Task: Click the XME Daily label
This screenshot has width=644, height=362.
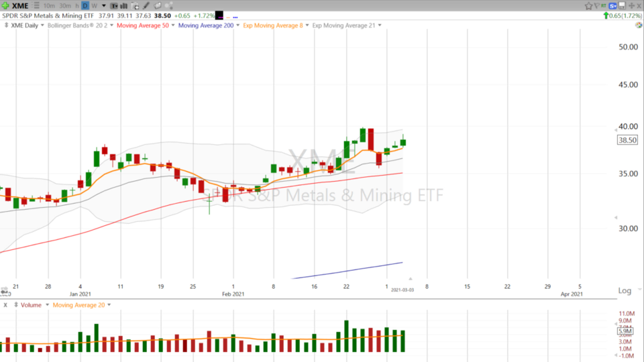Action: 24,25
